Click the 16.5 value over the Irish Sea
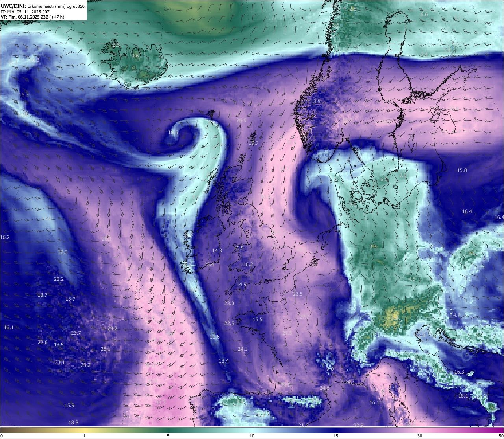 click(x=239, y=248)
